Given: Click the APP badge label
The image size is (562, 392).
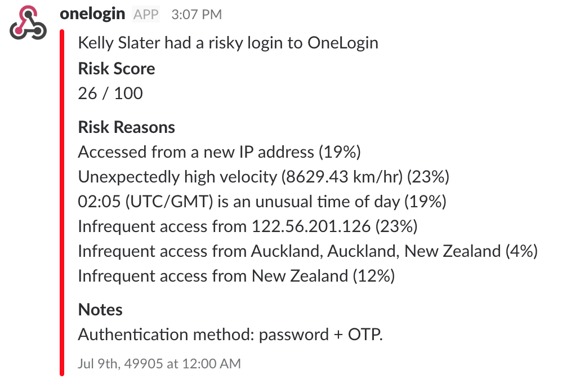Looking at the screenshot, I should tap(146, 14).
